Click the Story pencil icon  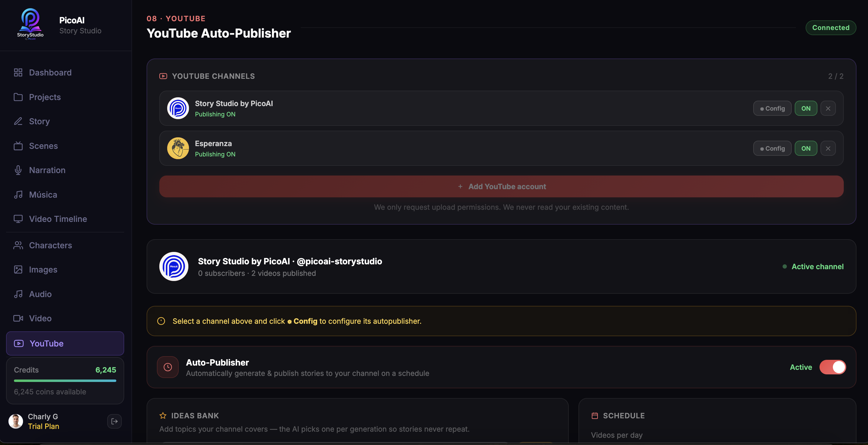coord(18,122)
